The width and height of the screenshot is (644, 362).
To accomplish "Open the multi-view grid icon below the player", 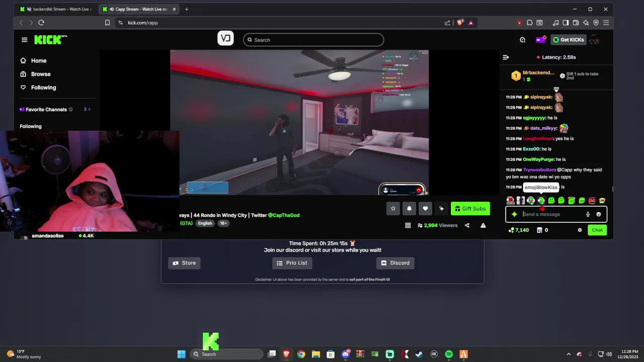I will click(408, 225).
